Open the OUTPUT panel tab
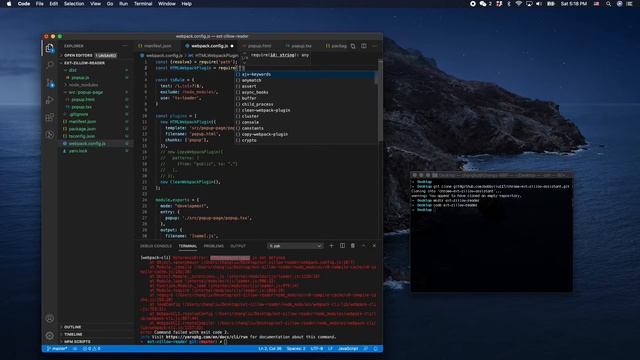This screenshot has width=640, height=360. point(238,246)
